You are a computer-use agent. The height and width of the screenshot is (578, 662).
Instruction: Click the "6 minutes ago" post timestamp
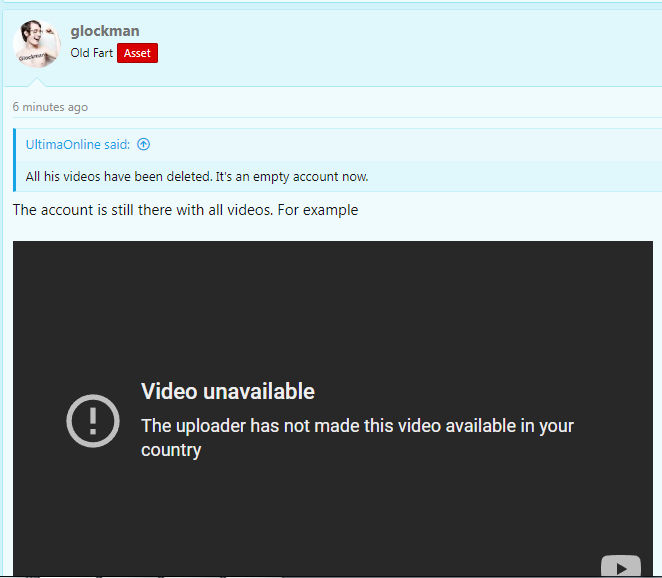50,107
